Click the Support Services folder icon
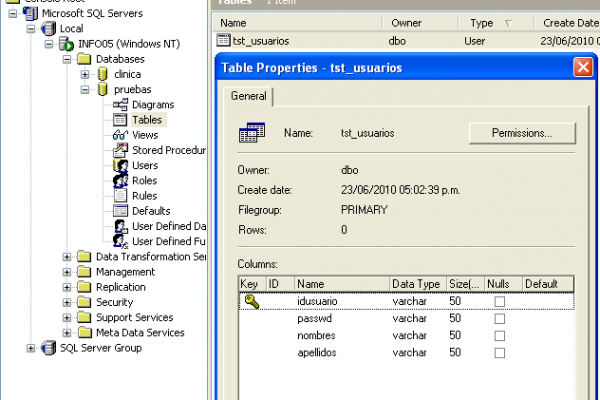 coord(84,317)
